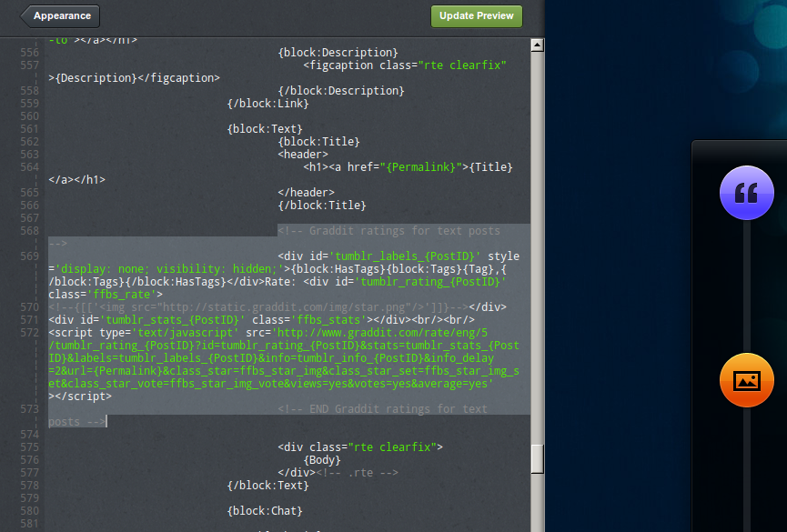787x532 pixels.
Task: Click the {block:Chat} code on line 580
Action: 265,511
